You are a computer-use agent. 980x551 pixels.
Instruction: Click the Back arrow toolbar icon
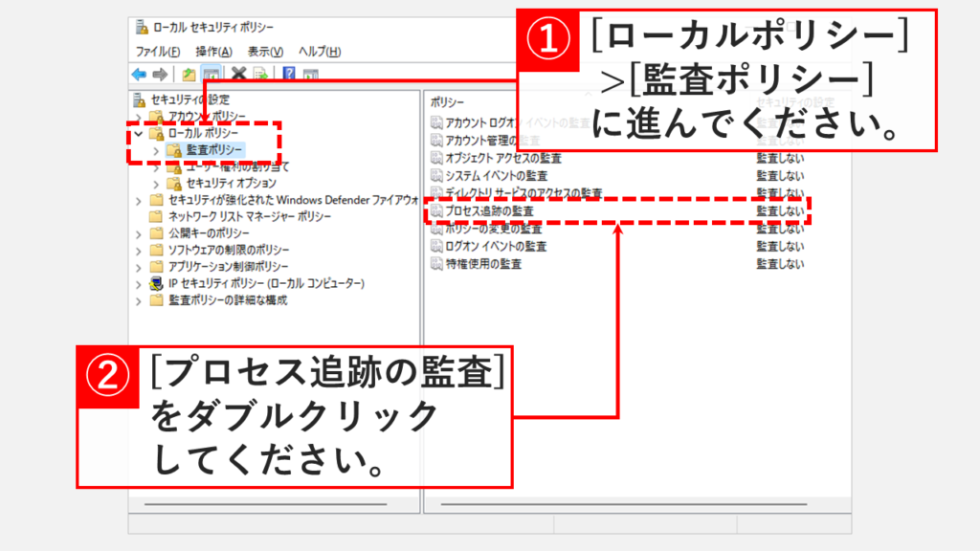pos(140,75)
